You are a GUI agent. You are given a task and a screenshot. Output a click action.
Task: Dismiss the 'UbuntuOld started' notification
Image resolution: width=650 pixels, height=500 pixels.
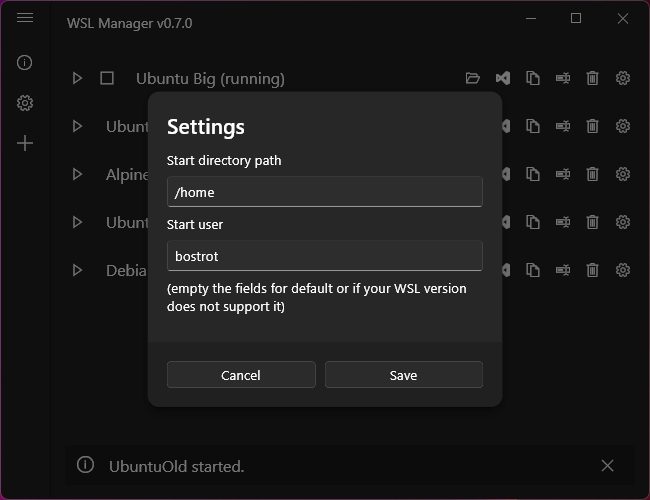(x=607, y=466)
